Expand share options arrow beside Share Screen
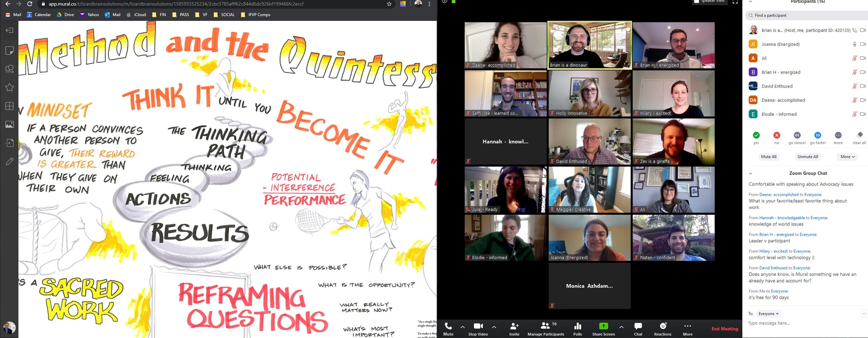Screen dimensions: 868x338 pyautogui.click(x=621, y=327)
